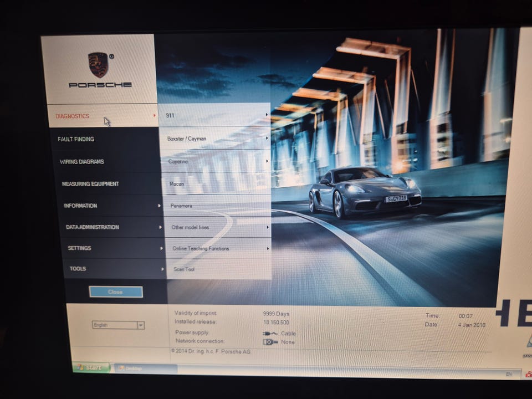This screenshot has height=399, width=532.
Task: Expand Online Teaching Functions
Action: [219, 248]
